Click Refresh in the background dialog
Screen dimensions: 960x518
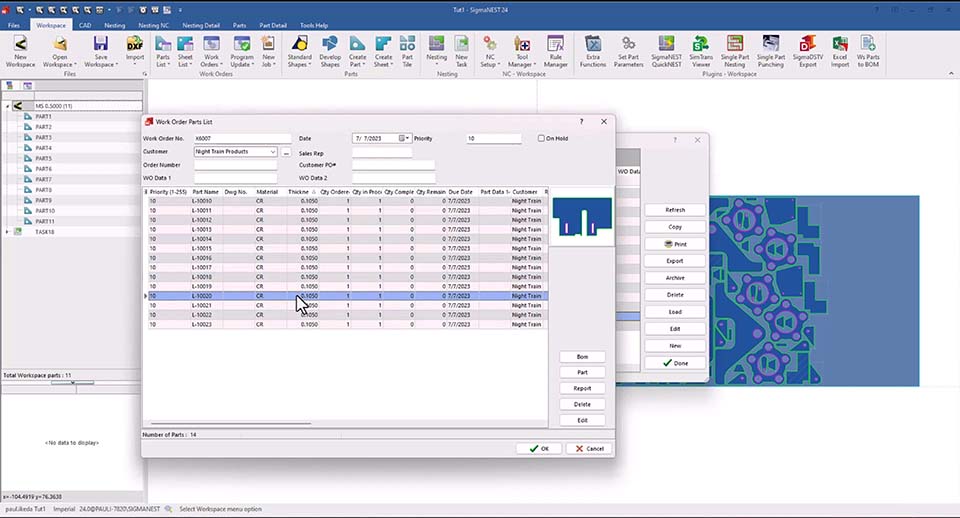click(x=675, y=210)
